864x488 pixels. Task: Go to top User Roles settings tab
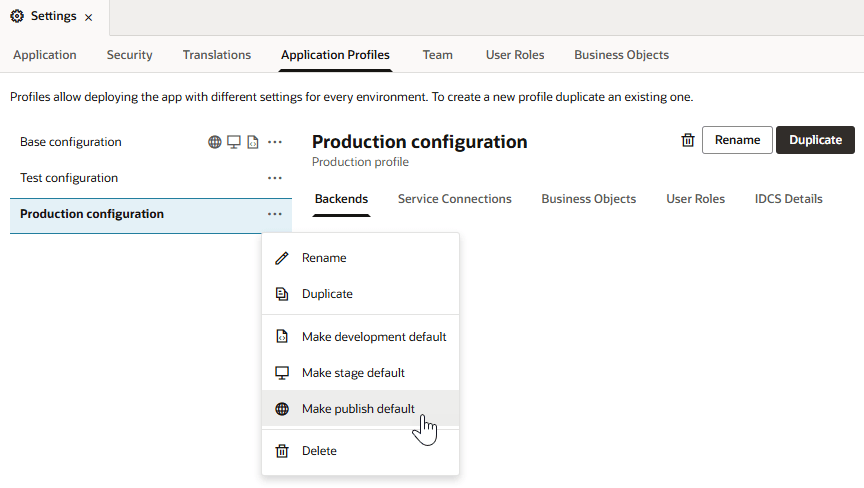[x=515, y=55]
